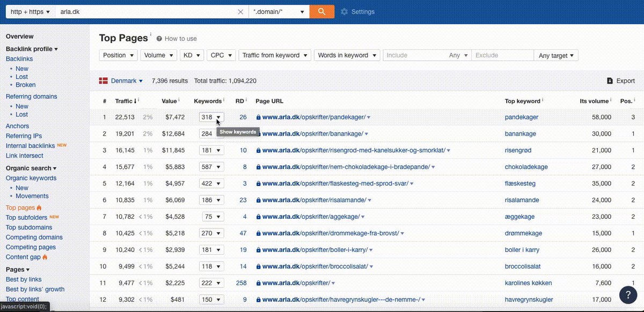Viewport: 644px width, 312px height.
Task: Open Movements under Organic keywords
Action: [32, 196]
